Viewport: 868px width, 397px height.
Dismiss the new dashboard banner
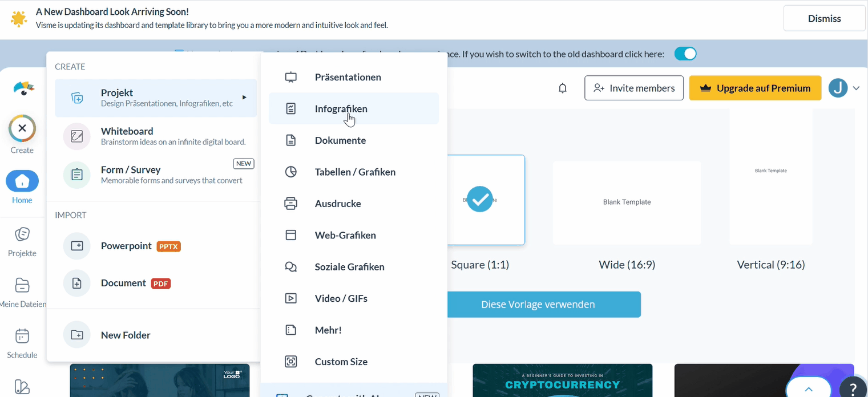[x=824, y=19]
